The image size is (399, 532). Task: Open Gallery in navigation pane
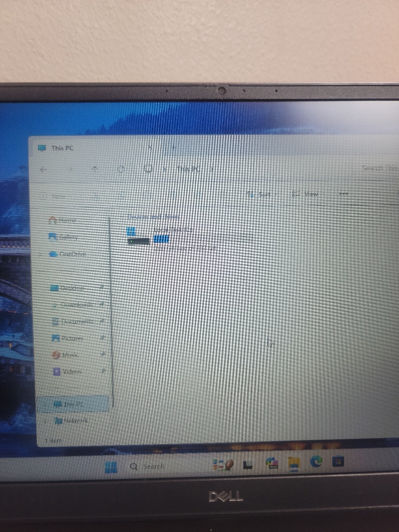tap(63, 237)
